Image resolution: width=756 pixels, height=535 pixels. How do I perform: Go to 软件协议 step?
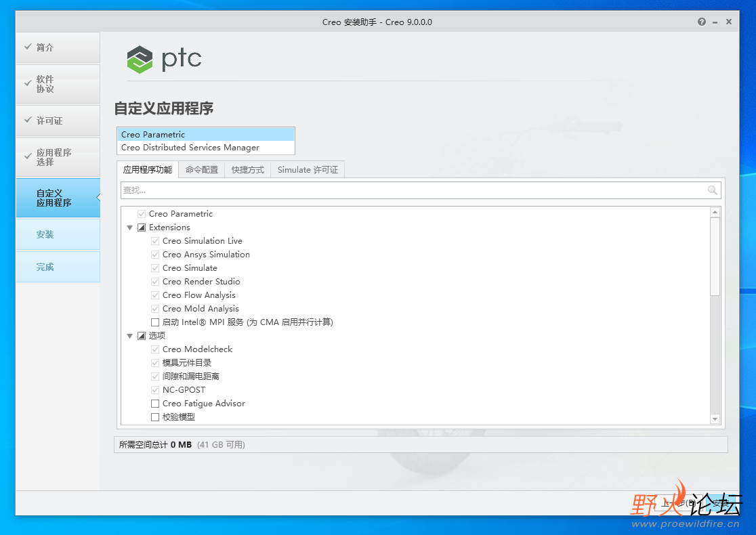[x=58, y=84]
